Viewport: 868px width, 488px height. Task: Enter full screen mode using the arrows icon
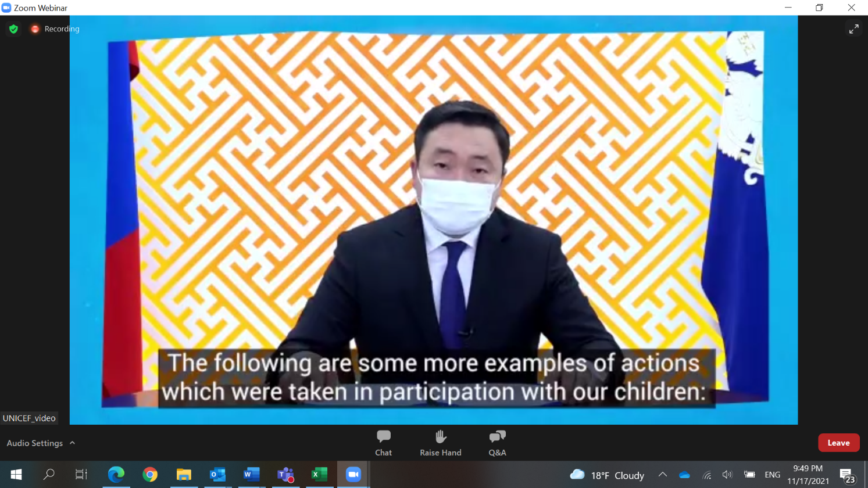pos(853,29)
